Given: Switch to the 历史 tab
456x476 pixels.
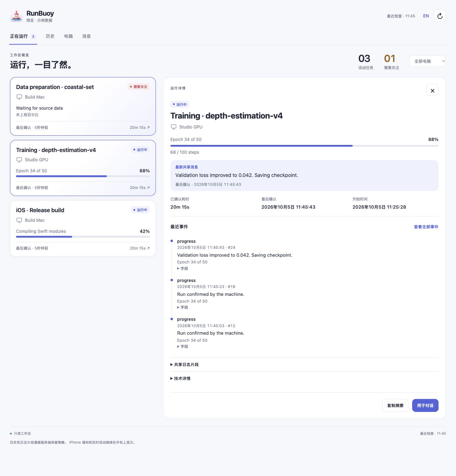Looking at the screenshot, I should tap(50, 36).
